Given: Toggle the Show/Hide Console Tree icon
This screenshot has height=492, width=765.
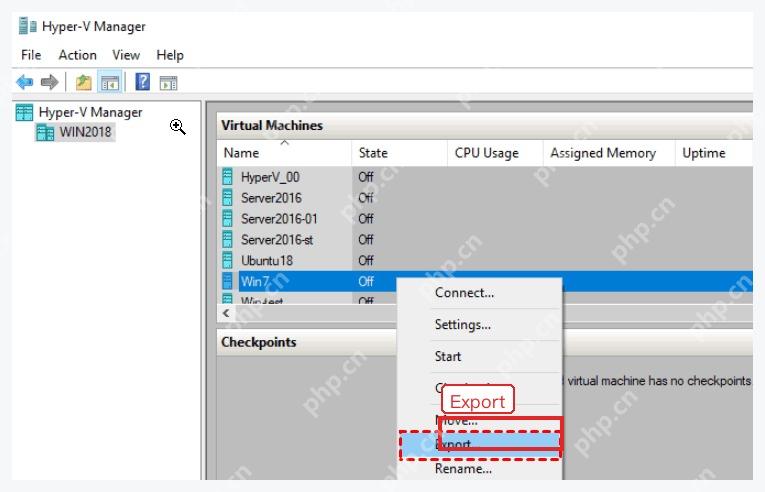Looking at the screenshot, I should point(110,82).
